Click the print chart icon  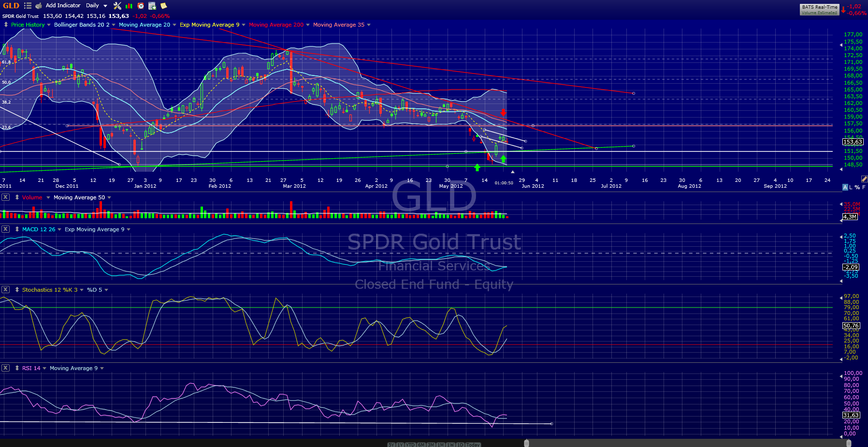click(39, 6)
